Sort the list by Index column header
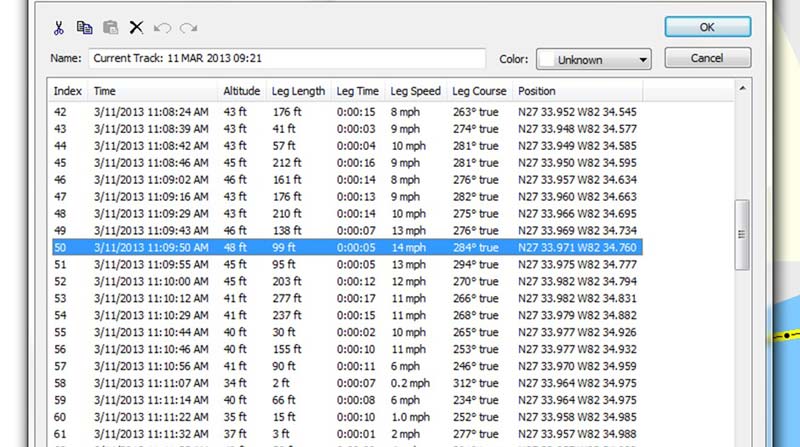800x447 pixels. click(68, 91)
